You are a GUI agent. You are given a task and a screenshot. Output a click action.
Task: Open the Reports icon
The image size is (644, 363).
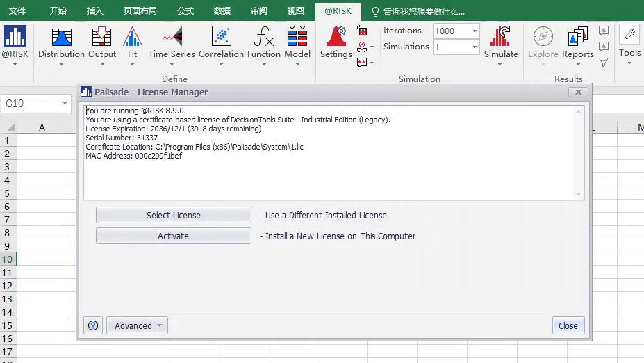click(577, 37)
